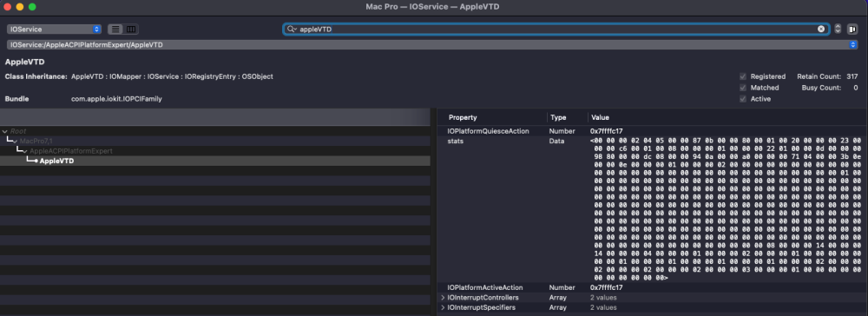
Task: Open search options magnifier menu
Action: coord(291,30)
